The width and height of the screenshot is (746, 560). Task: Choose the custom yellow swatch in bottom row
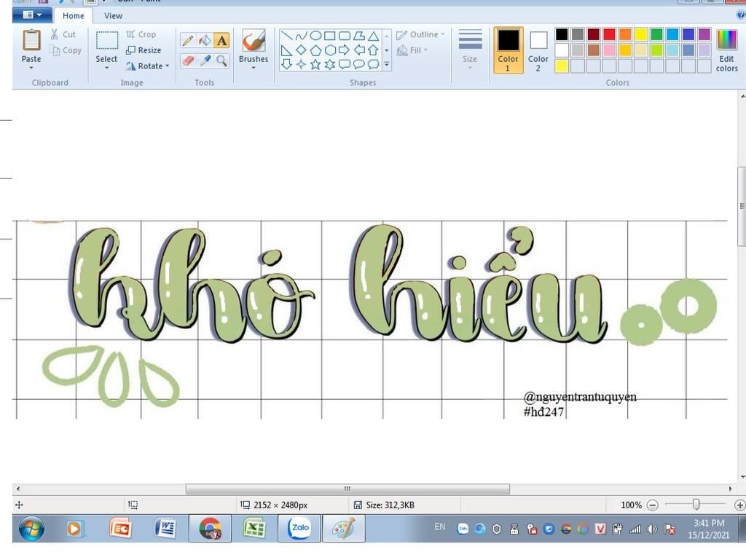(562, 66)
